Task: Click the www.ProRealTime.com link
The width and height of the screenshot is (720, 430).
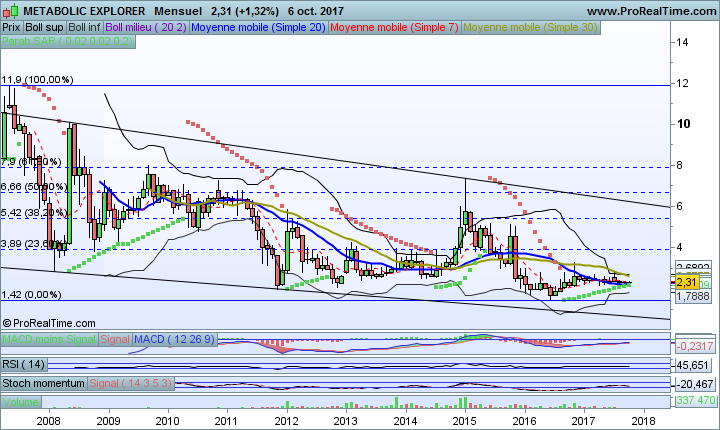Action: (652, 11)
